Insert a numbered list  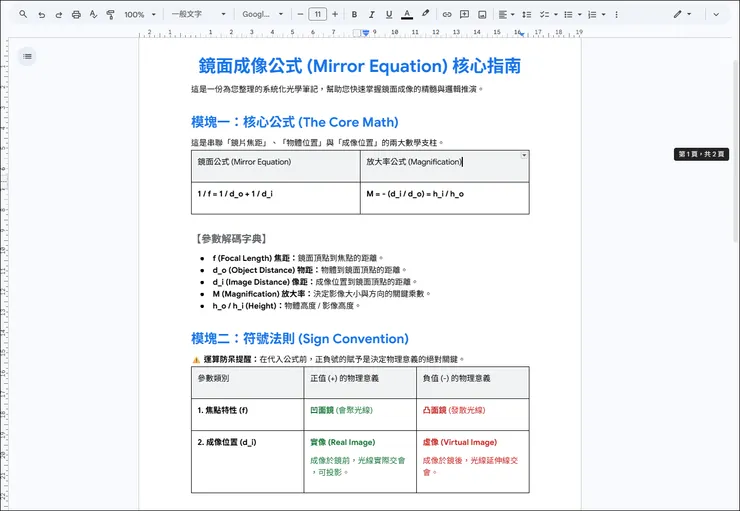click(x=592, y=15)
